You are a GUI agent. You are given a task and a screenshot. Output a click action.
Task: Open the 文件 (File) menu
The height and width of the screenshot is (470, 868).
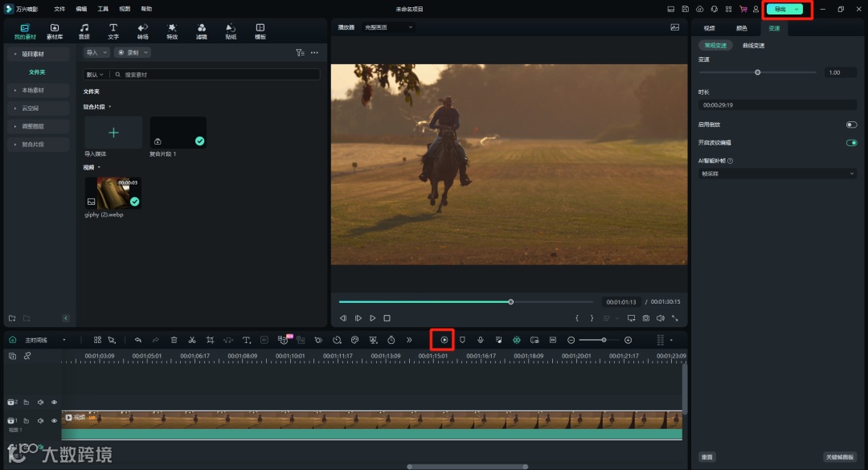(x=59, y=9)
